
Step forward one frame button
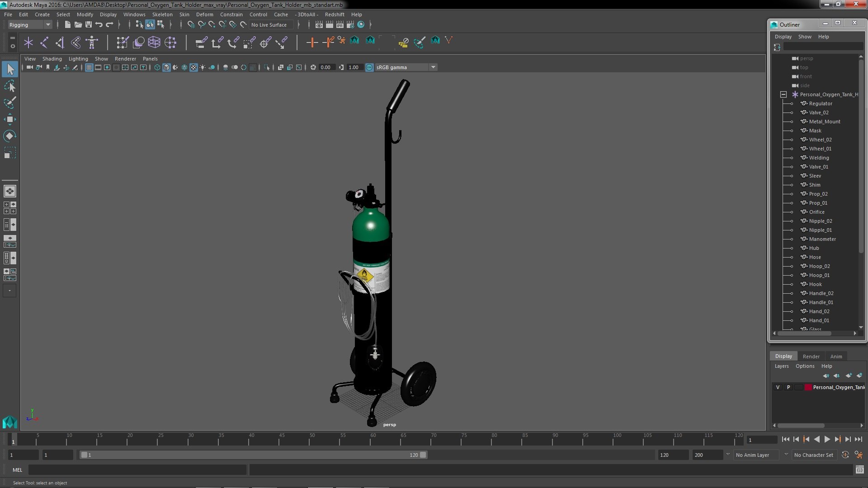point(848,439)
